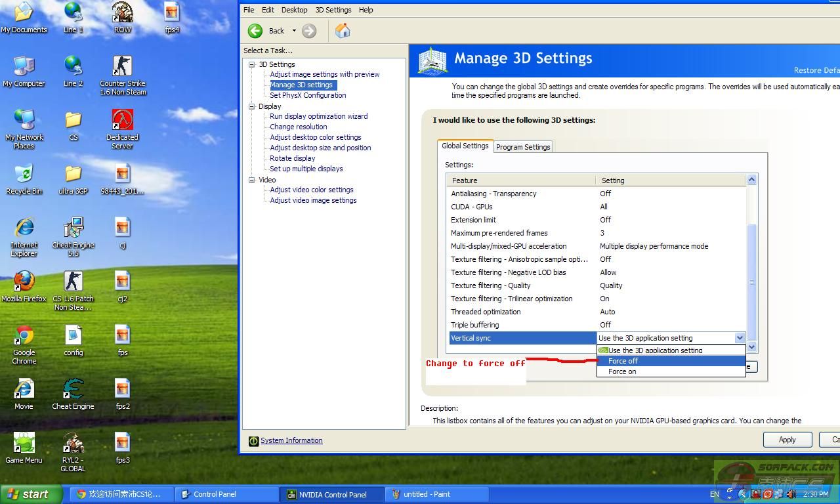Collapse the Display tree node
840x504 pixels.
pyautogui.click(x=251, y=106)
